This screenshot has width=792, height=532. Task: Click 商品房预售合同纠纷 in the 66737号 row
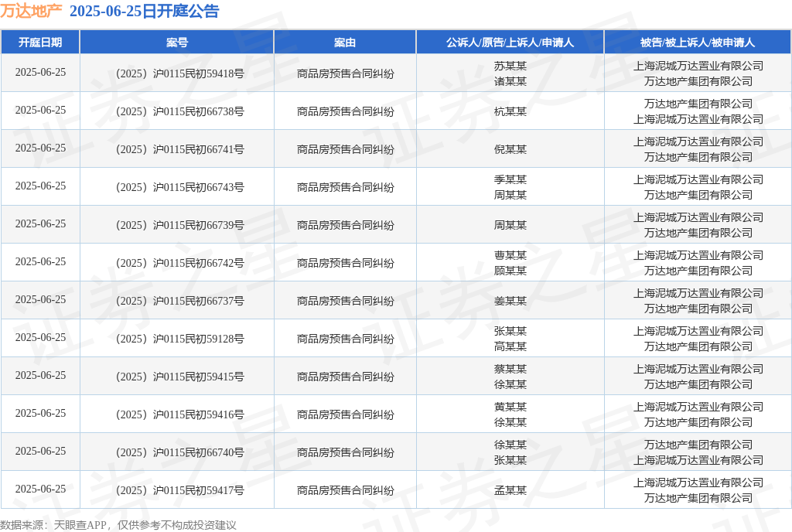coord(345,301)
